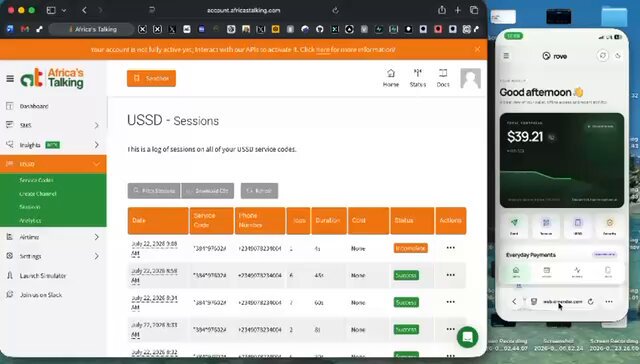The height and width of the screenshot is (364, 640).
Task: Expand the Settings sidebar section
Action: (53, 256)
